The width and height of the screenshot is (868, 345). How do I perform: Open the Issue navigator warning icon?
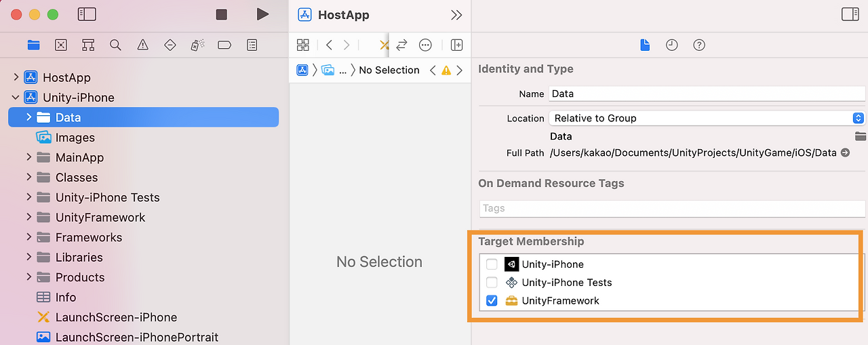tap(142, 45)
